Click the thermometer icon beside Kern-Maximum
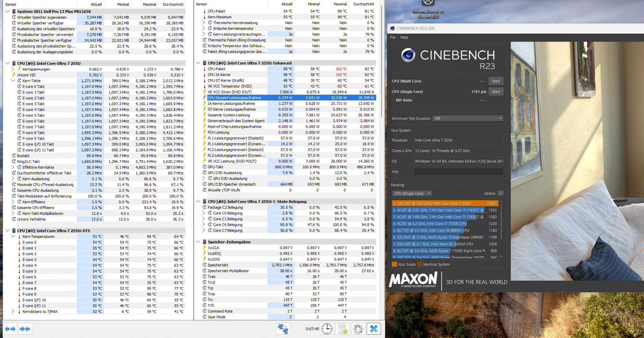644x338 pixels. 205,17
